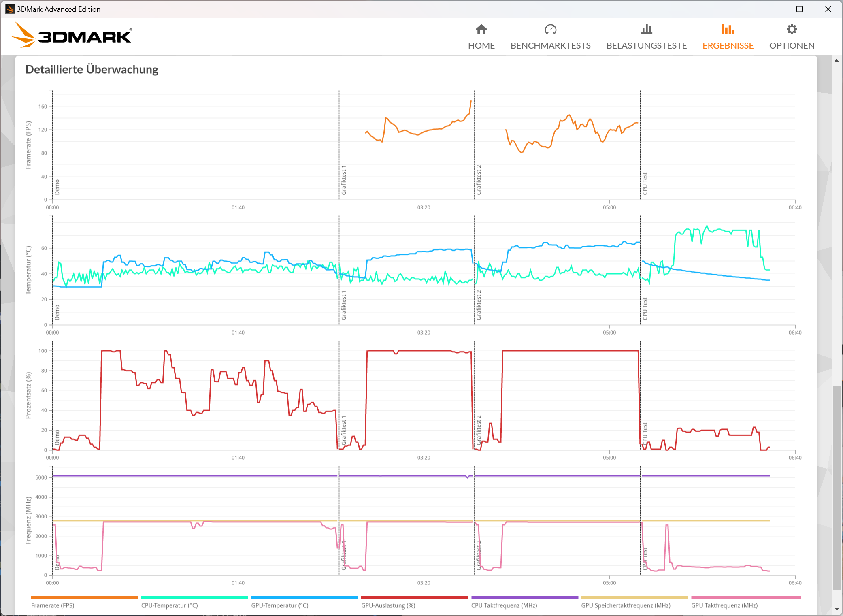843x616 pixels.
Task: Switch to the BELASTUNGSTESTE tab
Action: coord(647,45)
